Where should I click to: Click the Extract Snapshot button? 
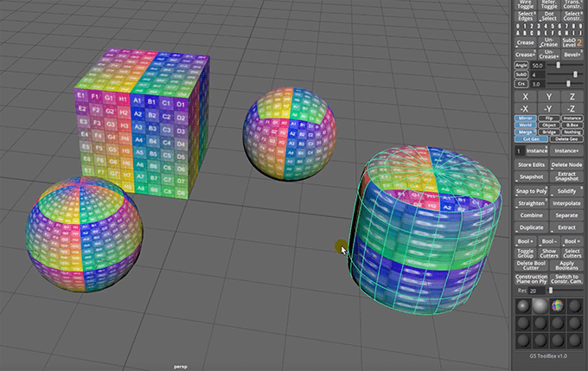(566, 176)
